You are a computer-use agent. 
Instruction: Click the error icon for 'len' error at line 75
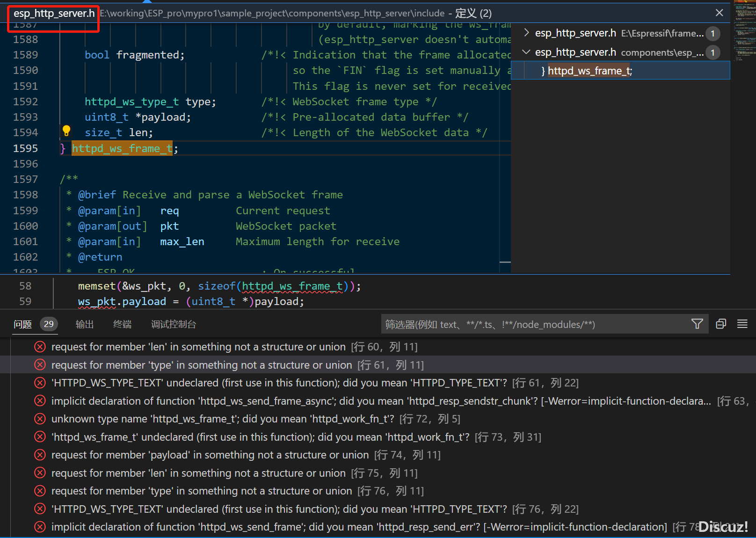tap(40, 473)
